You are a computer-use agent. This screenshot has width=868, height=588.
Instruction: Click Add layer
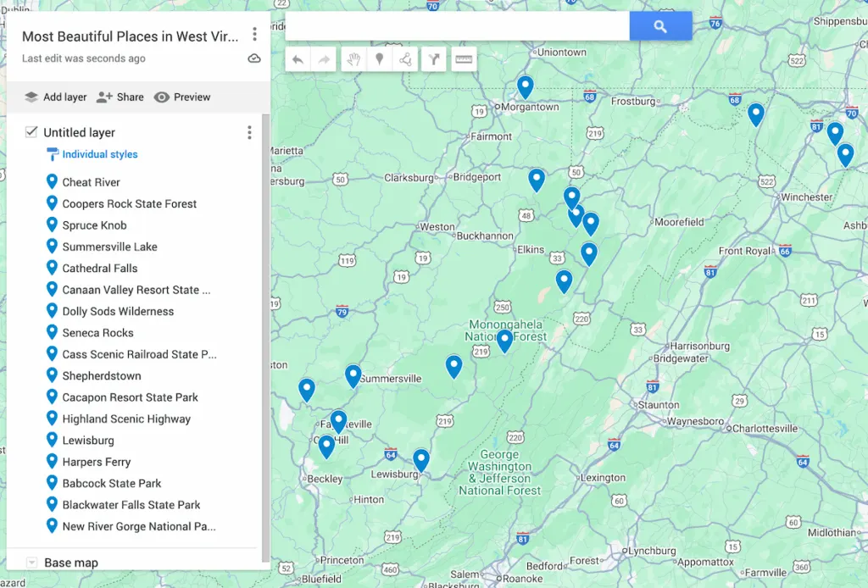coord(55,97)
